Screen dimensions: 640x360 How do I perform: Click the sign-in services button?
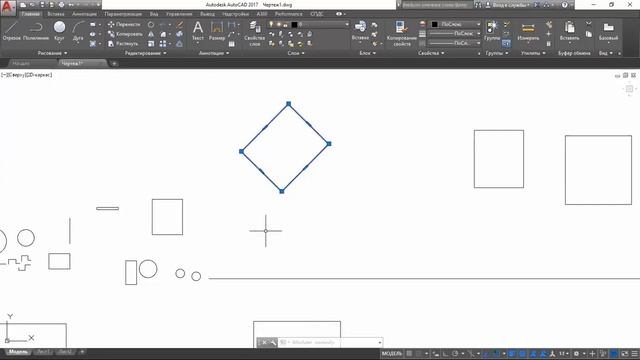[x=507, y=5]
